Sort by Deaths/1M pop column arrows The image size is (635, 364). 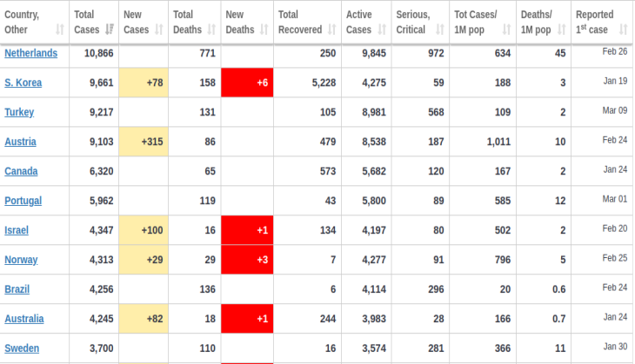(x=562, y=30)
